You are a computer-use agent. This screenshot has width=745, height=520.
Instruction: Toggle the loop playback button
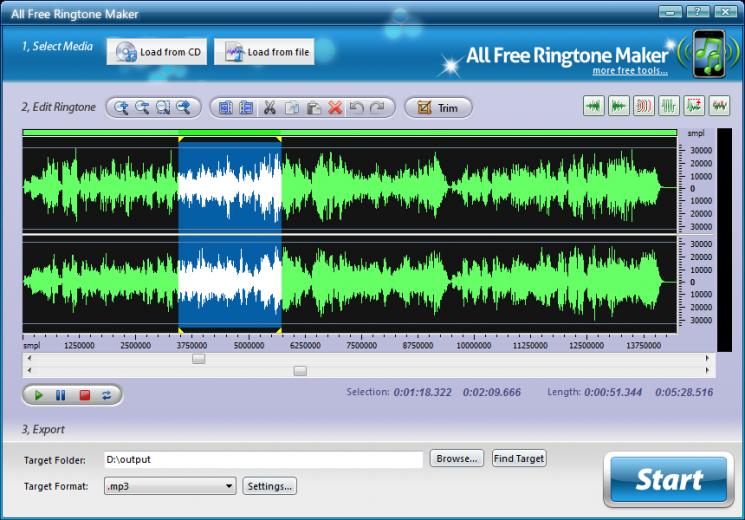[106, 395]
